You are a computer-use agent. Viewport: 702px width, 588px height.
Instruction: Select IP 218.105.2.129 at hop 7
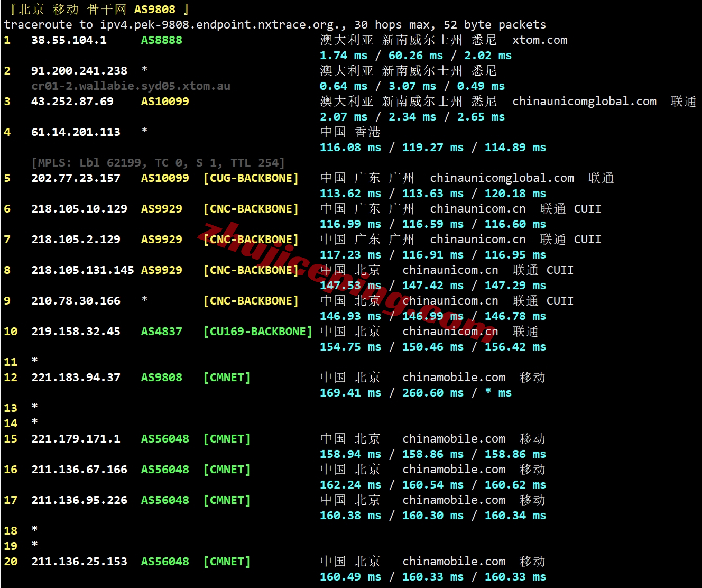(76, 240)
